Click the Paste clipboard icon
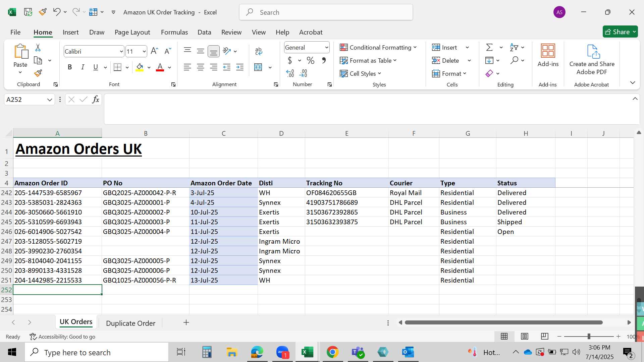 (20, 51)
